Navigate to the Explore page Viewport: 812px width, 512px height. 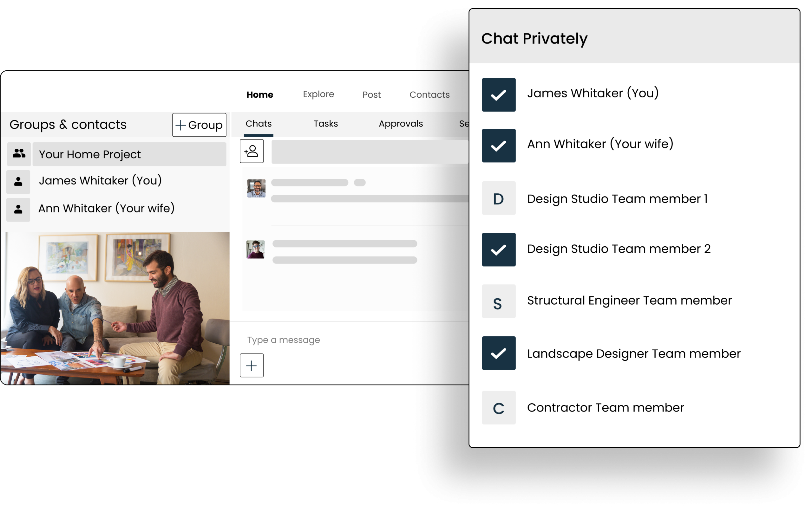click(318, 94)
